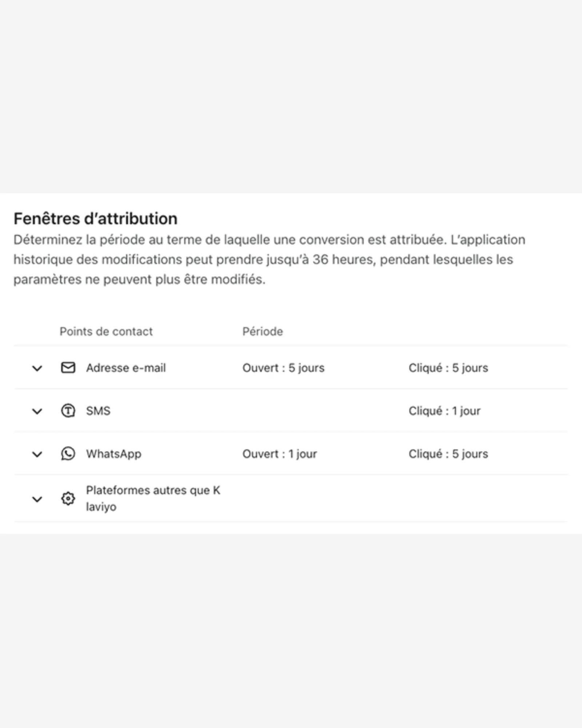
Task: Click Cliqué : 1 jour for SMS
Action: [x=444, y=411]
